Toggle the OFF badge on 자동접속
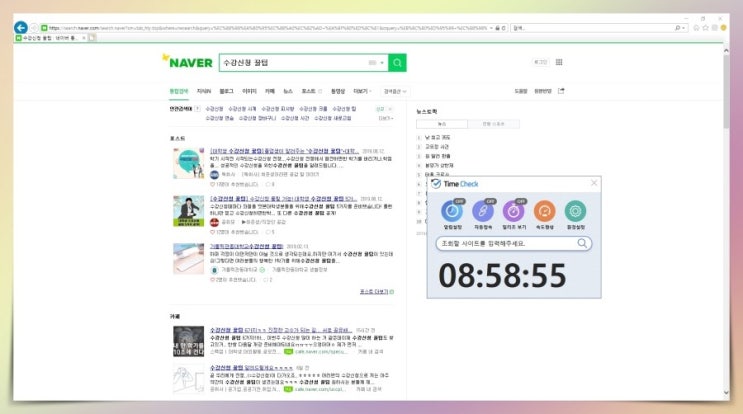 tap(490, 201)
